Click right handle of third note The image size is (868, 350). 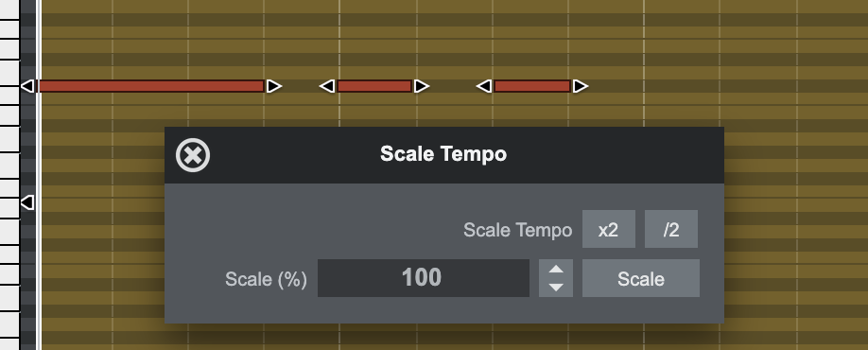tap(581, 86)
